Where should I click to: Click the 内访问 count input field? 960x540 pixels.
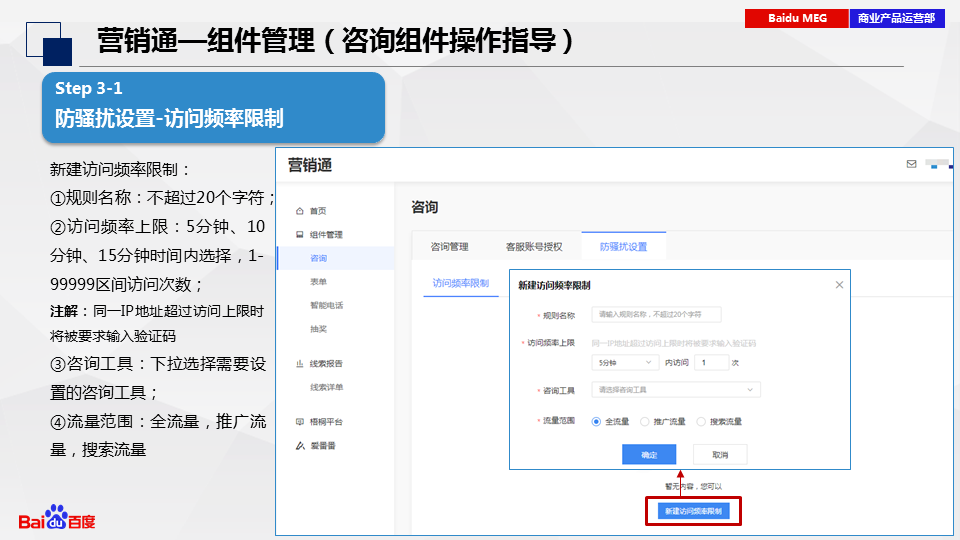click(711, 362)
